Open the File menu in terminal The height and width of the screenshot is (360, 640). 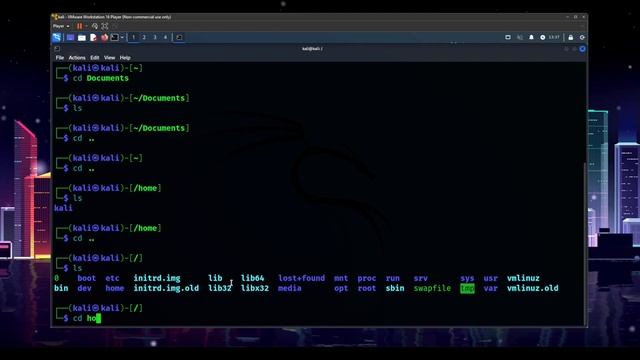click(60, 58)
